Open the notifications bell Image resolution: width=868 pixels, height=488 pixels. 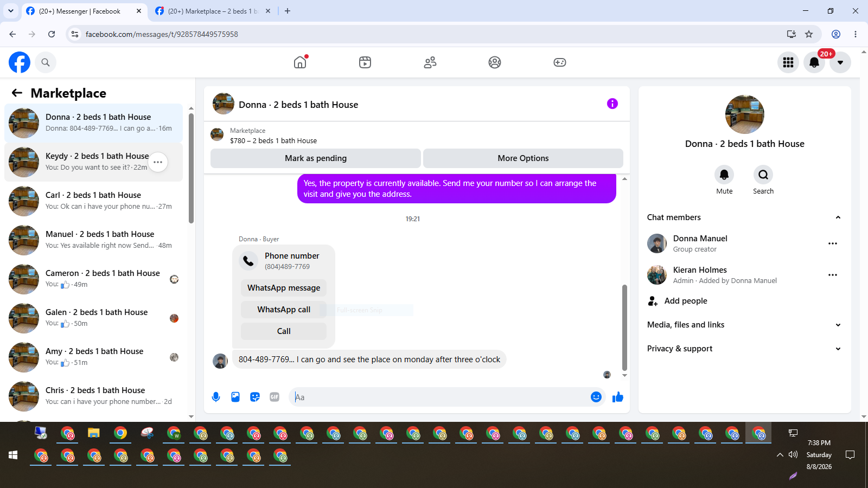(814, 62)
